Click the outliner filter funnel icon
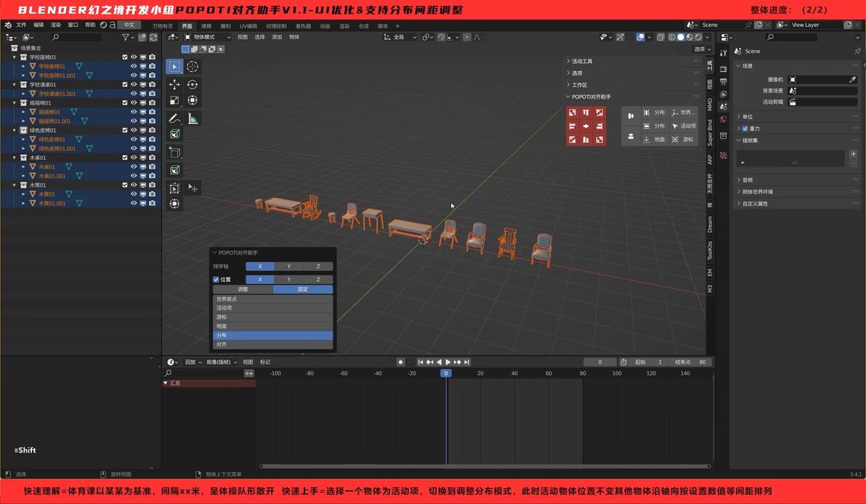The height and width of the screenshot is (504, 866). [126, 37]
